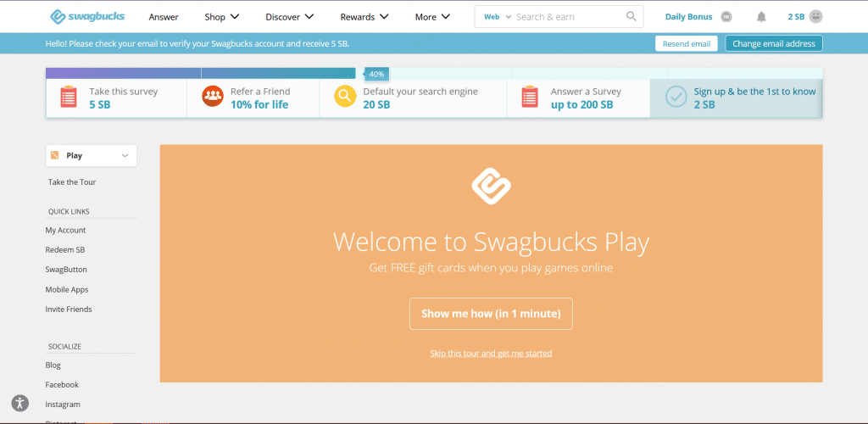
Task: Click the Daily Bonus link
Action: 688,17
